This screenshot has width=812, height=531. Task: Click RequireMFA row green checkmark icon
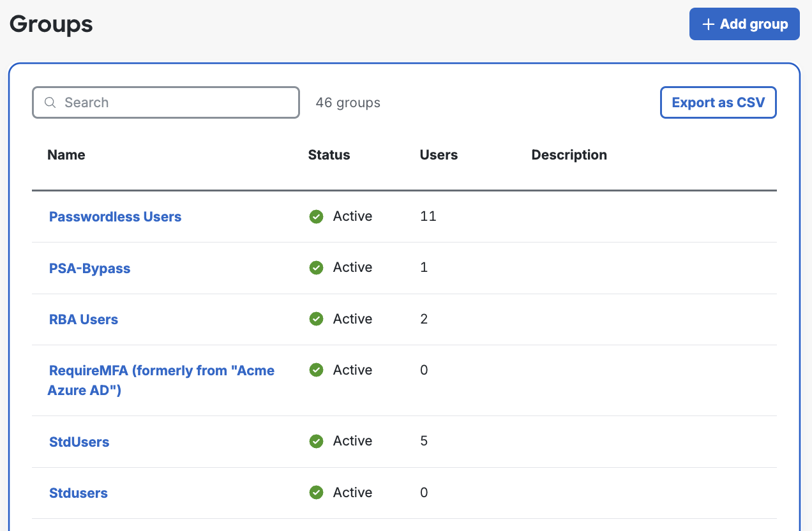(316, 370)
